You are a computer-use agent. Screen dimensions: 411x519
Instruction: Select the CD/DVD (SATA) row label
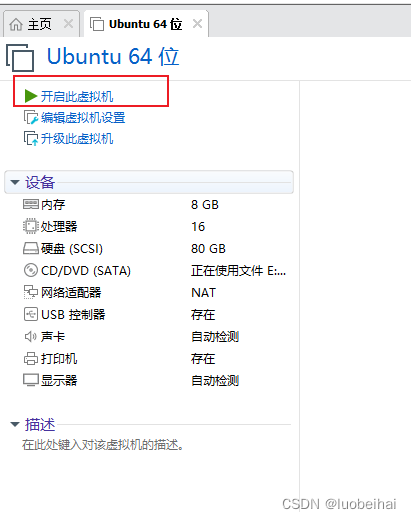(x=86, y=271)
